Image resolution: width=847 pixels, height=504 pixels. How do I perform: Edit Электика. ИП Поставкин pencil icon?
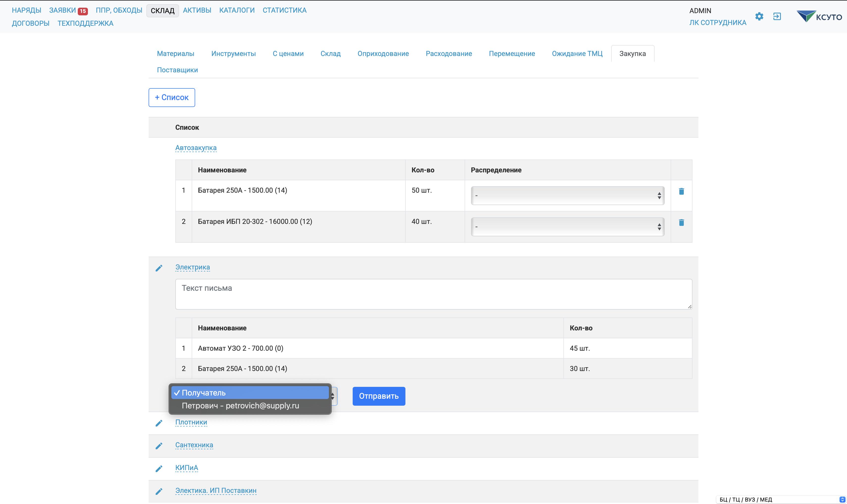(x=159, y=491)
